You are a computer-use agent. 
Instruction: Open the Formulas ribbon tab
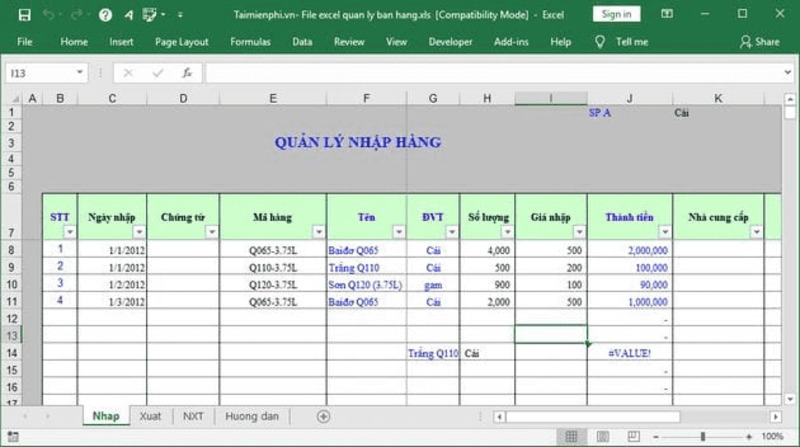click(x=250, y=42)
